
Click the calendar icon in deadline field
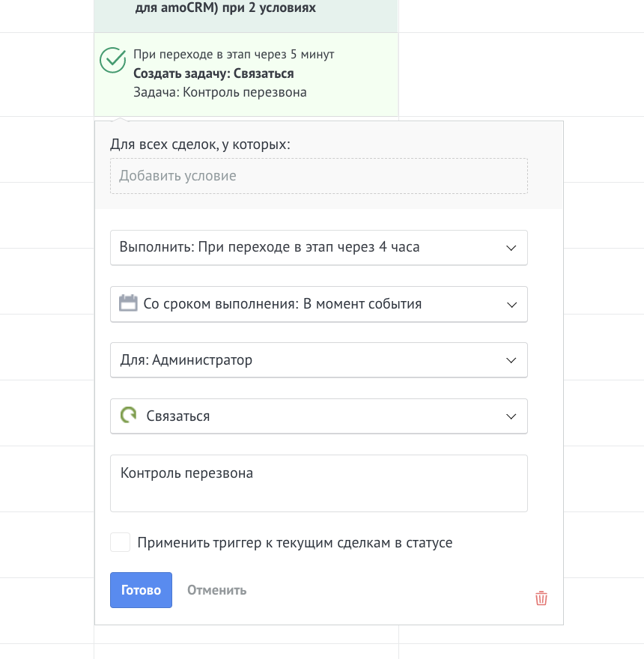click(x=128, y=303)
